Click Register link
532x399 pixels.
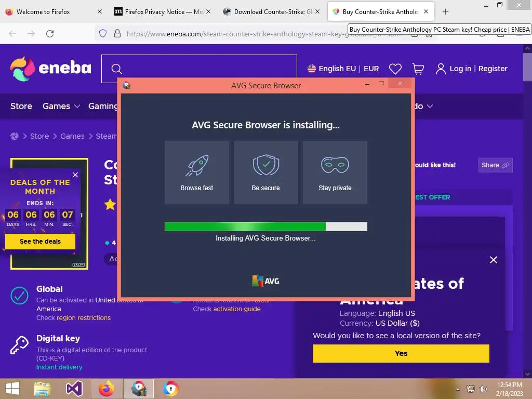pyautogui.click(x=493, y=69)
